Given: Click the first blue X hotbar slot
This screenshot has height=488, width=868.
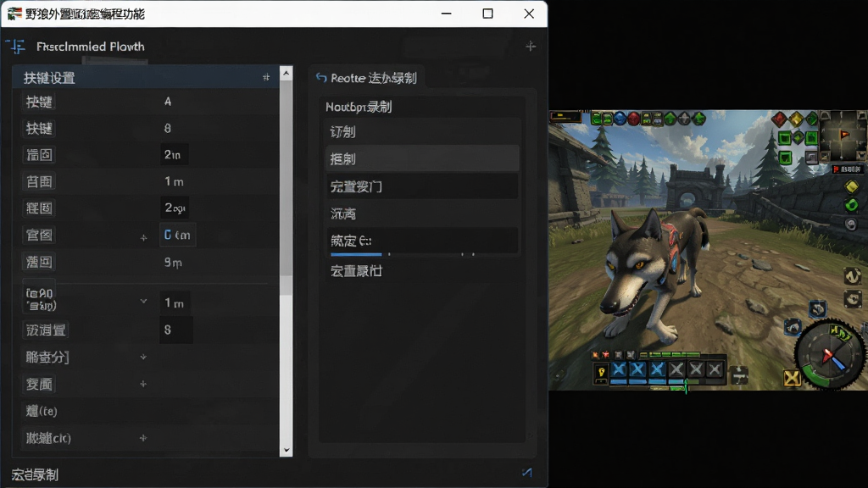Looking at the screenshot, I should (x=619, y=369).
